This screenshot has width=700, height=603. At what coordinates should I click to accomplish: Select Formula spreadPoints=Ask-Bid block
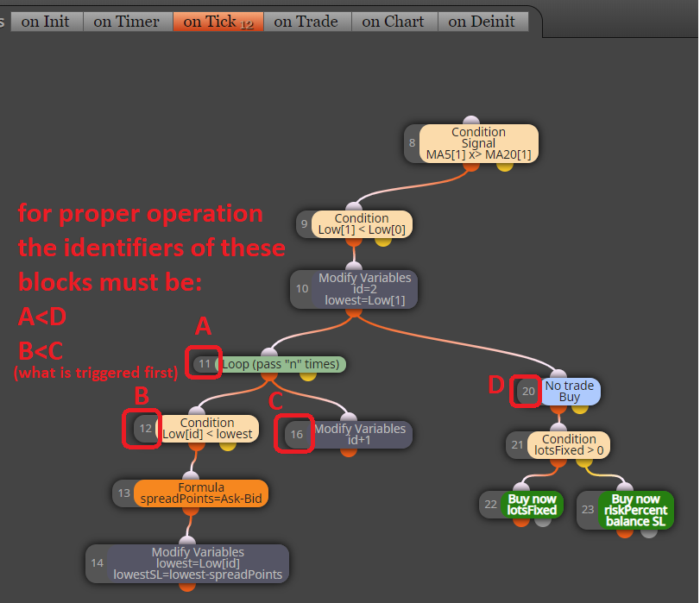pyautogui.click(x=201, y=493)
